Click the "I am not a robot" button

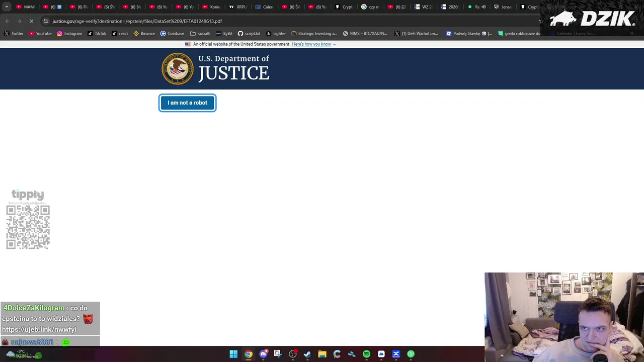click(x=187, y=103)
